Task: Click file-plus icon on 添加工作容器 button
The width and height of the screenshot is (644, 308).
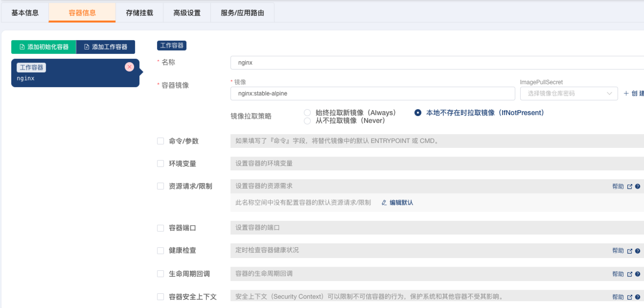Action: [87, 47]
